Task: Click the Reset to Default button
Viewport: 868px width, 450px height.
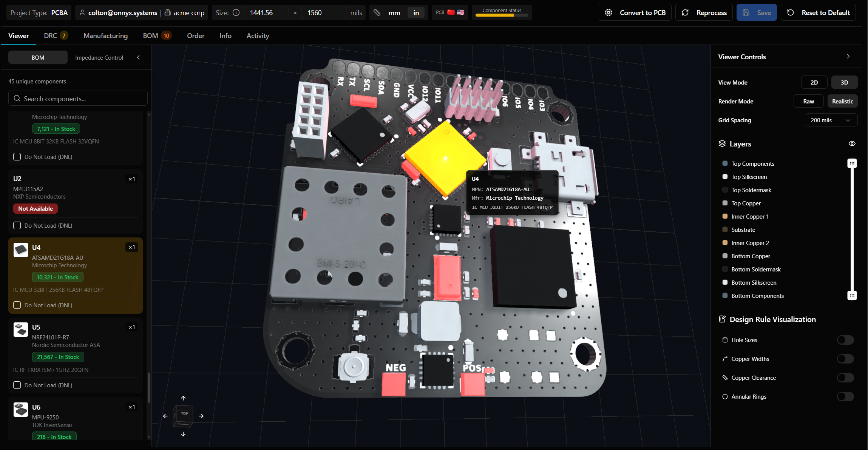Action: tap(818, 12)
